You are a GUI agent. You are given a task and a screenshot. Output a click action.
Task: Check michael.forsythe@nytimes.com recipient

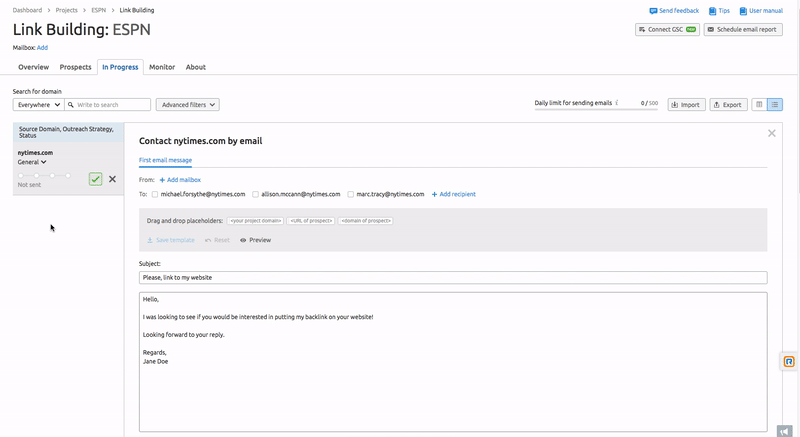(x=155, y=194)
